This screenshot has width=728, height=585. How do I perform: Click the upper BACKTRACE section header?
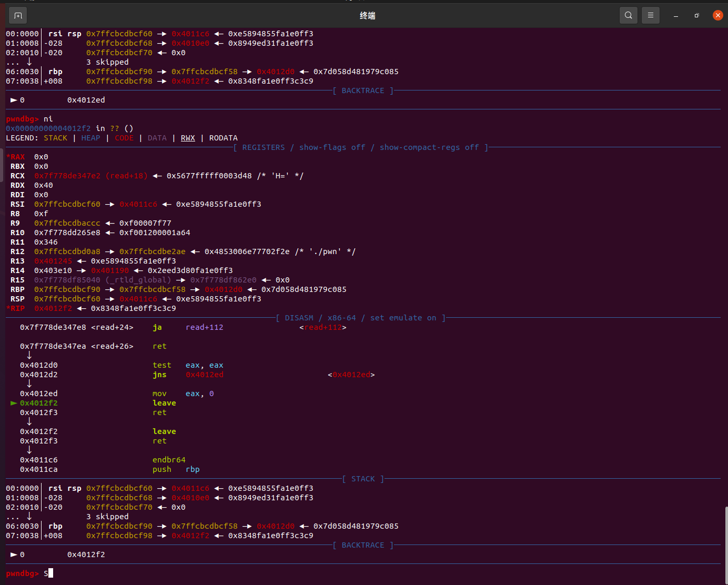point(363,90)
